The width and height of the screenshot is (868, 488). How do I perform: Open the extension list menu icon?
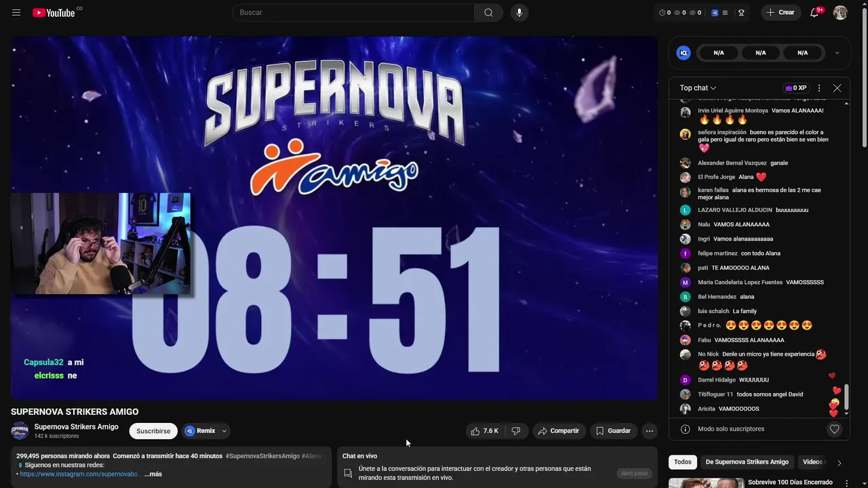pyautogui.click(x=725, y=12)
